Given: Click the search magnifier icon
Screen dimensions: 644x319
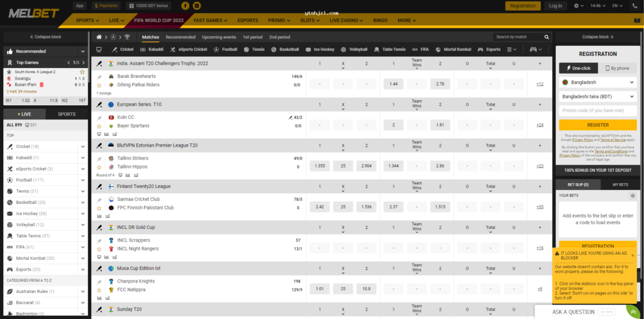Looking at the screenshot, I should (547, 37).
